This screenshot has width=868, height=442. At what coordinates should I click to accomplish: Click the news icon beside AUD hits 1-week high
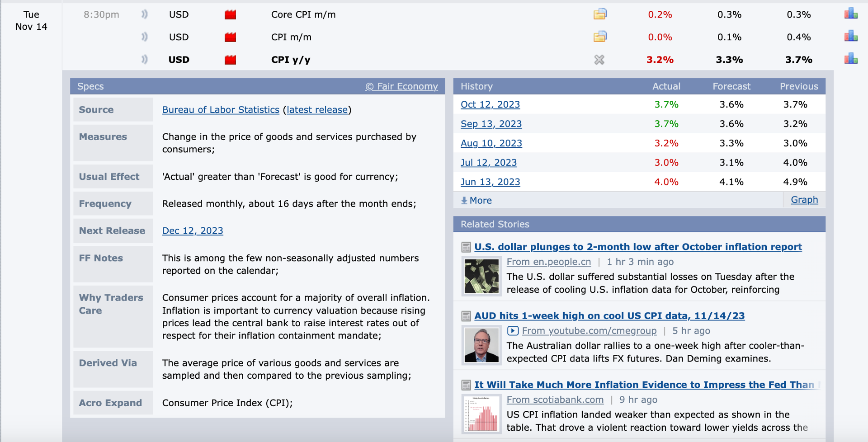coord(466,316)
